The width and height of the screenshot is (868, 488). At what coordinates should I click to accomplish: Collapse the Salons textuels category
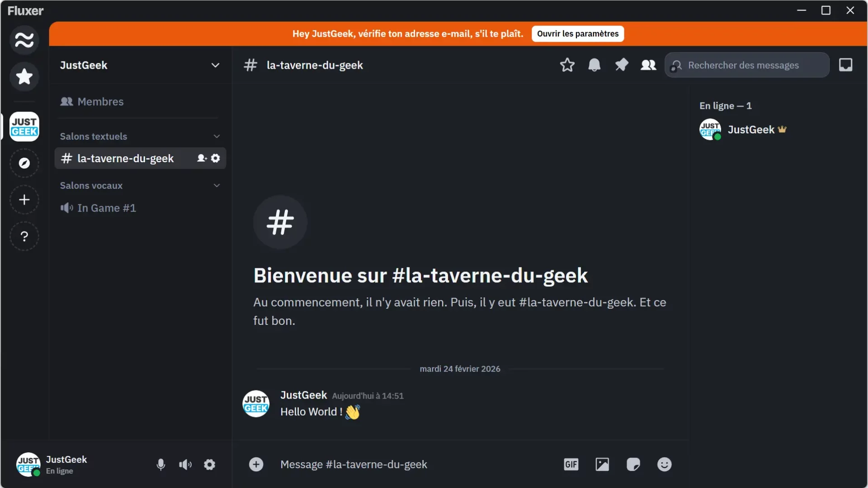coord(140,136)
